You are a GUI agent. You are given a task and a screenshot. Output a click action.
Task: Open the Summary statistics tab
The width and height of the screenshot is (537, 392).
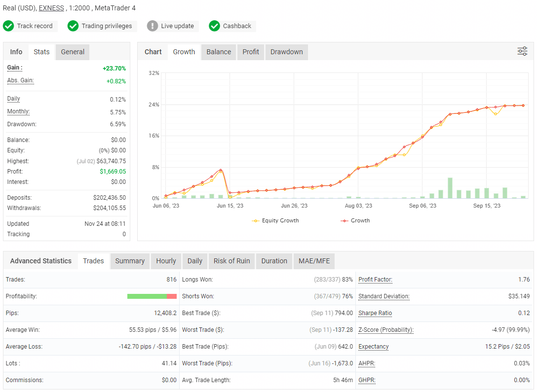coord(129,261)
